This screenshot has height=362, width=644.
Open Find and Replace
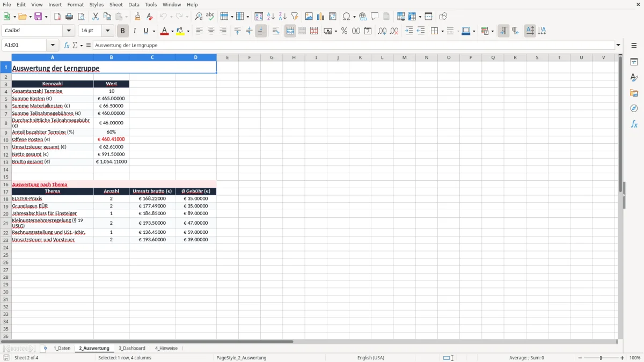click(x=199, y=17)
